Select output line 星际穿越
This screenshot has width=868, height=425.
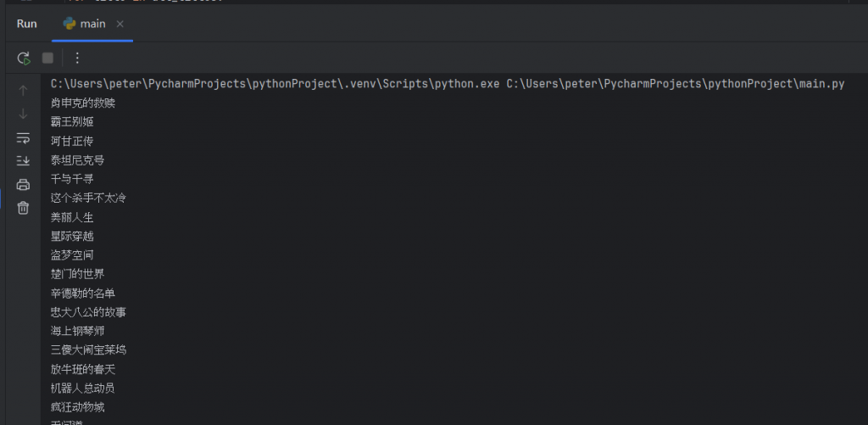[72, 236]
